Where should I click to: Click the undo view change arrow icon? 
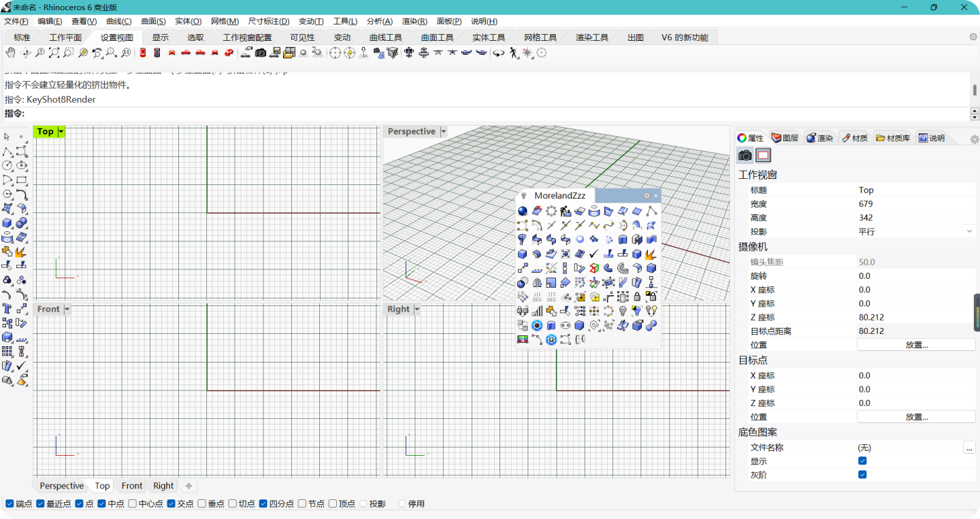(97, 53)
